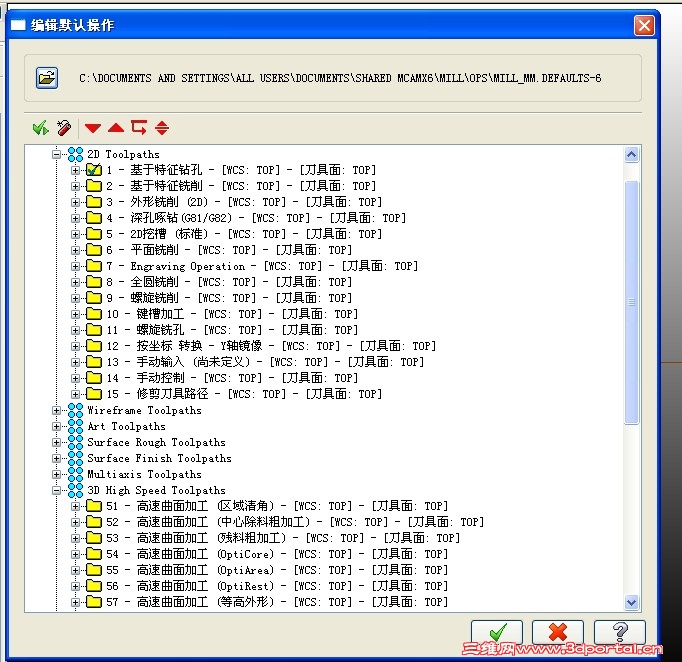
Task: Expand operation 10 键槽加工
Action: pyautogui.click(x=75, y=314)
